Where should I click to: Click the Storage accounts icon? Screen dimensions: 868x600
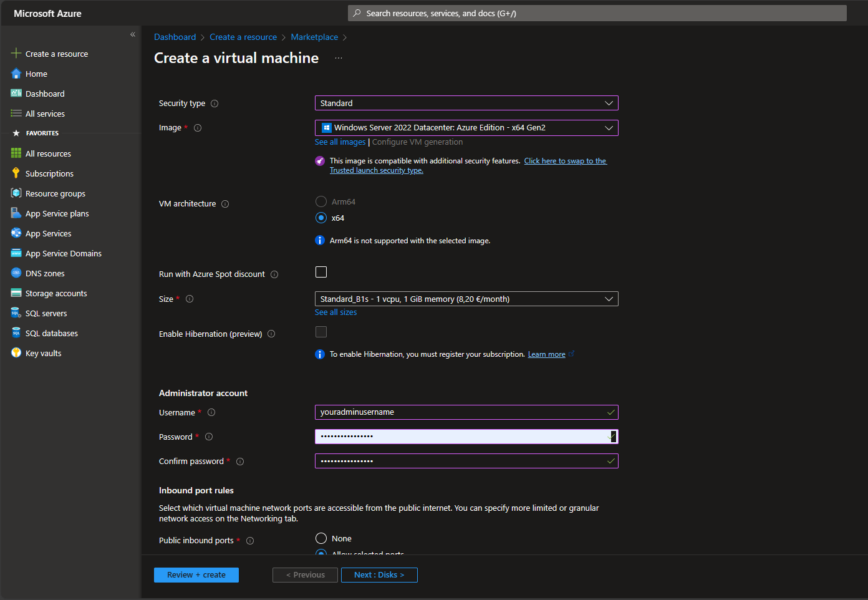tap(16, 293)
